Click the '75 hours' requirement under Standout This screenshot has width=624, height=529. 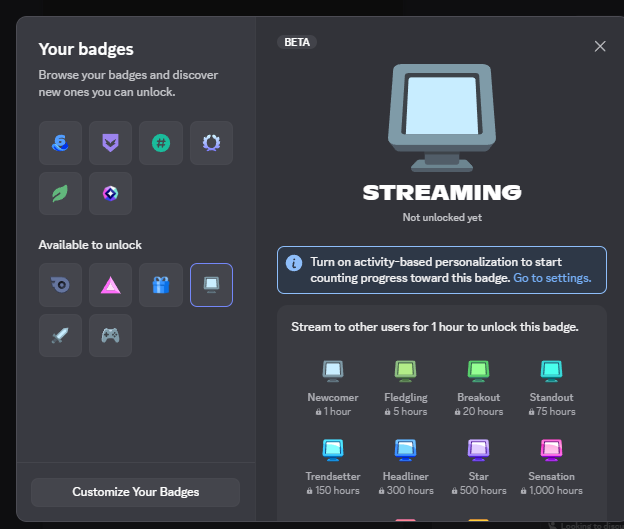[x=552, y=412]
